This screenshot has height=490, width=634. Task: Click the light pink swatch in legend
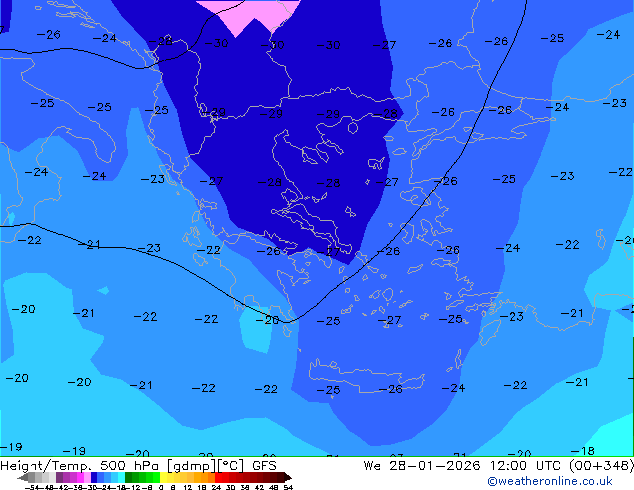[87, 477]
